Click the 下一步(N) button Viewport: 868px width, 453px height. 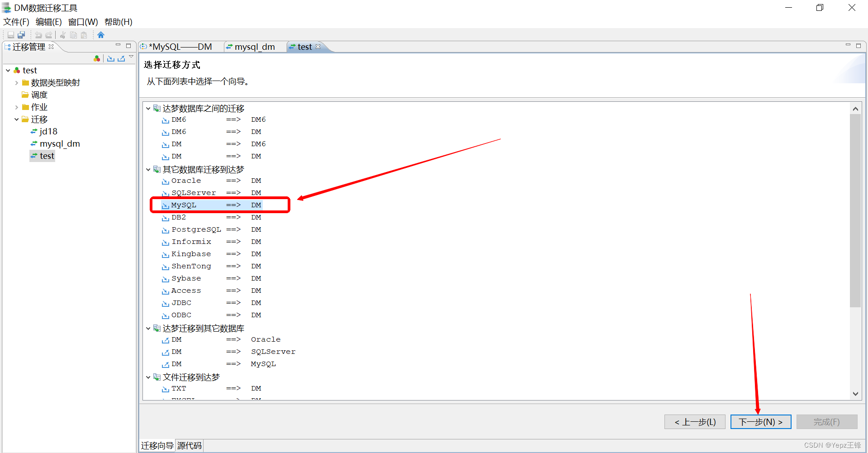[x=761, y=422]
